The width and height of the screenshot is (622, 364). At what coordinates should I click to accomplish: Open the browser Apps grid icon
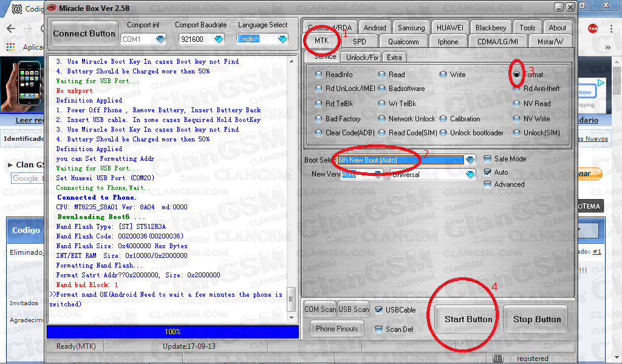pyautogui.click(x=11, y=47)
